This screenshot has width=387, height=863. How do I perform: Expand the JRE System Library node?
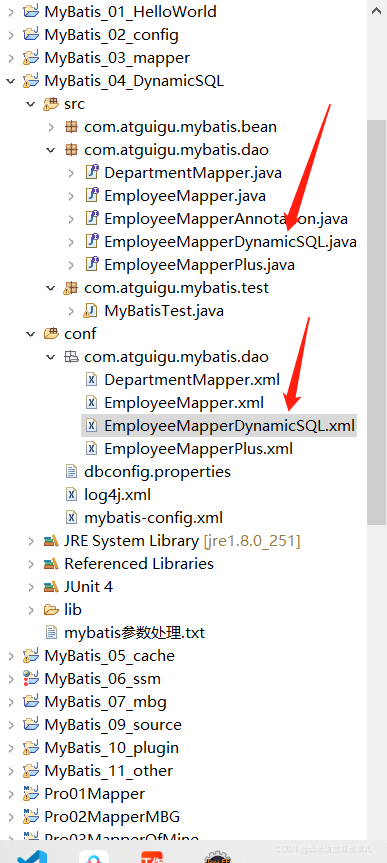pyautogui.click(x=30, y=541)
